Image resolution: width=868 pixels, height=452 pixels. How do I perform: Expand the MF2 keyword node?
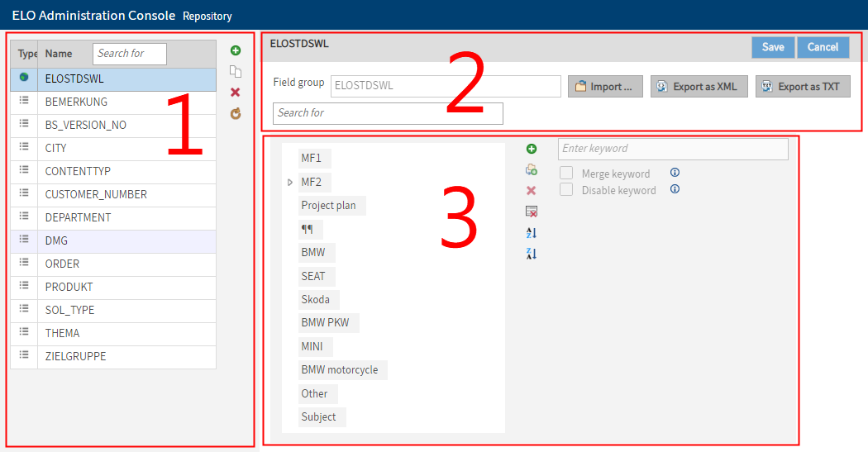[x=290, y=182]
